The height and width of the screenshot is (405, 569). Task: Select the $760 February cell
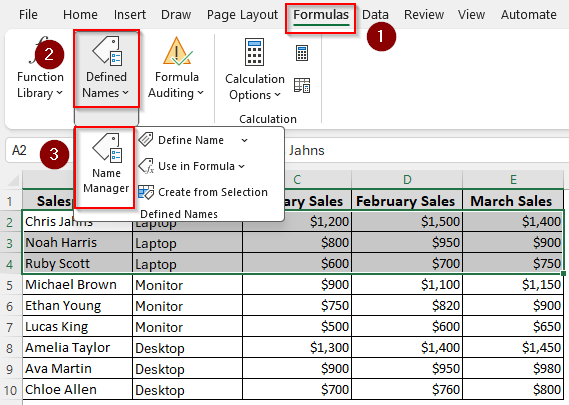coord(407,390)
